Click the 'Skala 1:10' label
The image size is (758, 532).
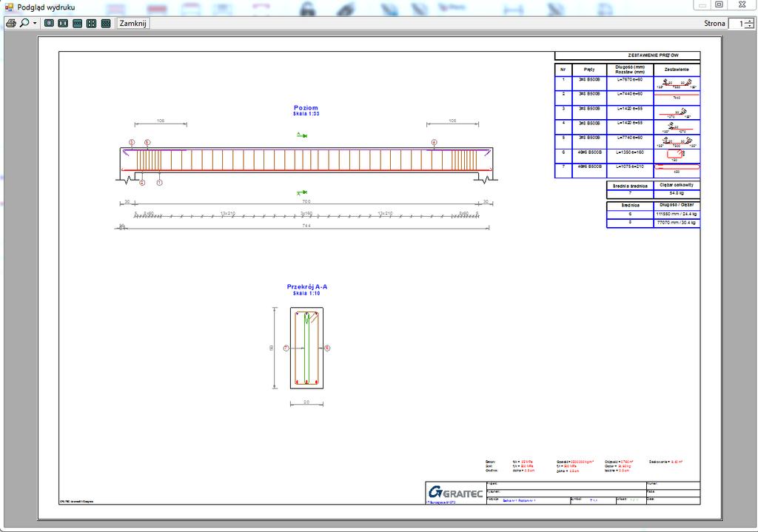[306, 293]
